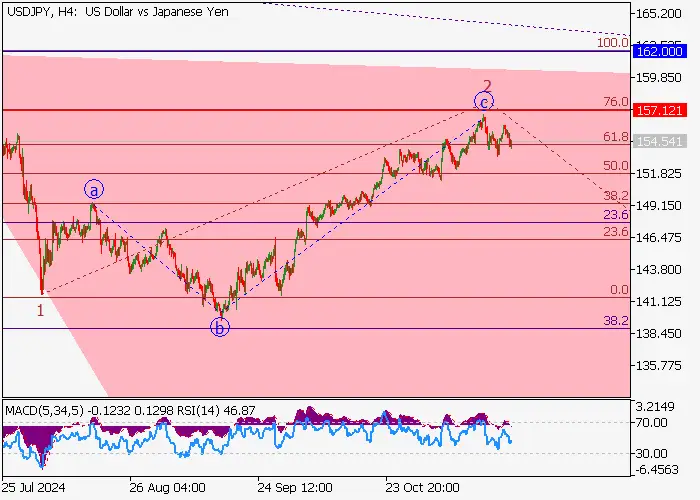Click the 151.825 price axis value
Viewport: 700px width, 500px height.
point(659,174)
